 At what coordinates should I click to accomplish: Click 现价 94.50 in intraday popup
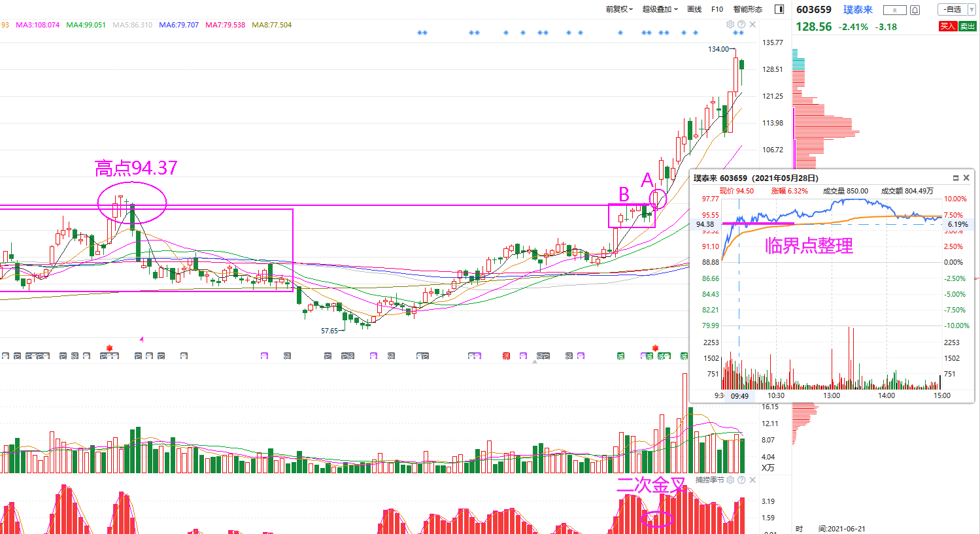(x=736, y=191)
